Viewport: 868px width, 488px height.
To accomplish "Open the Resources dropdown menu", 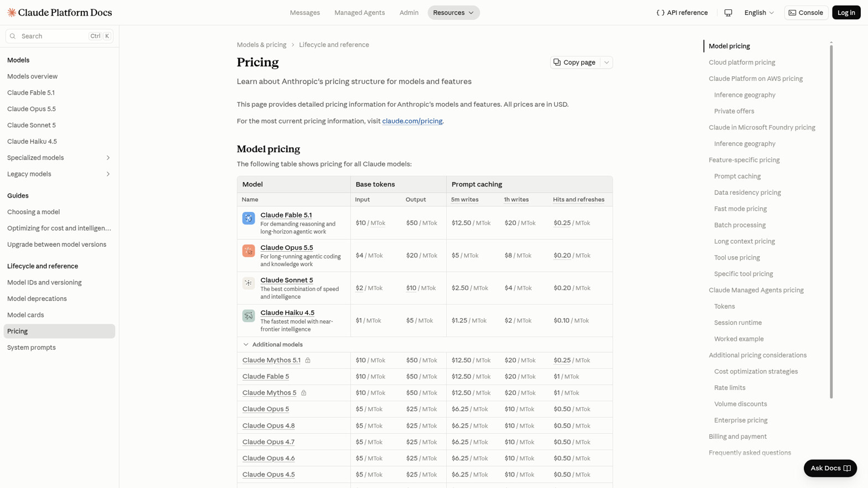I will [453, 13].
